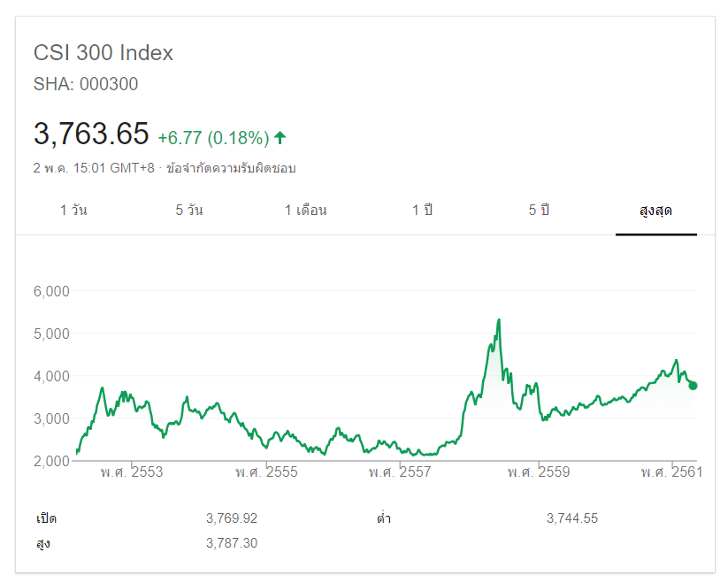The width and height of the screenshot is (728, 583).
Task: Show the 1 ปี chart range
Action: 423,211
